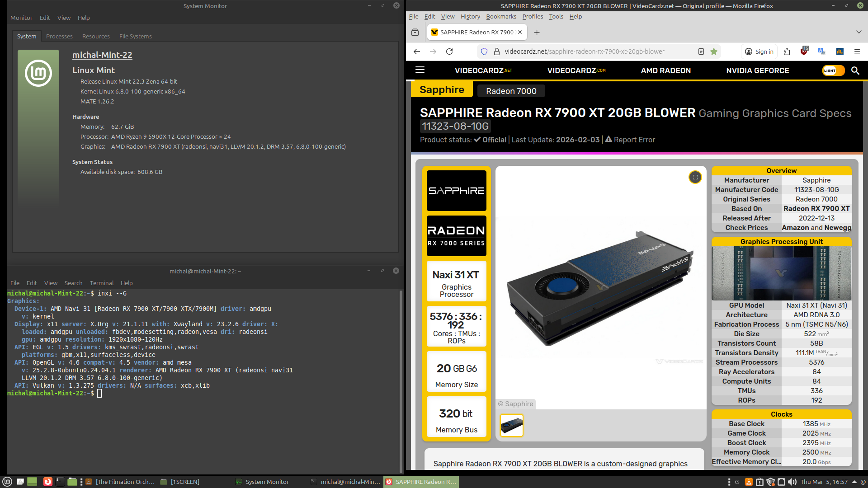Click the volume icon in system tray
The width and height of the screenshot is (868, 488).
click(792, 482)
